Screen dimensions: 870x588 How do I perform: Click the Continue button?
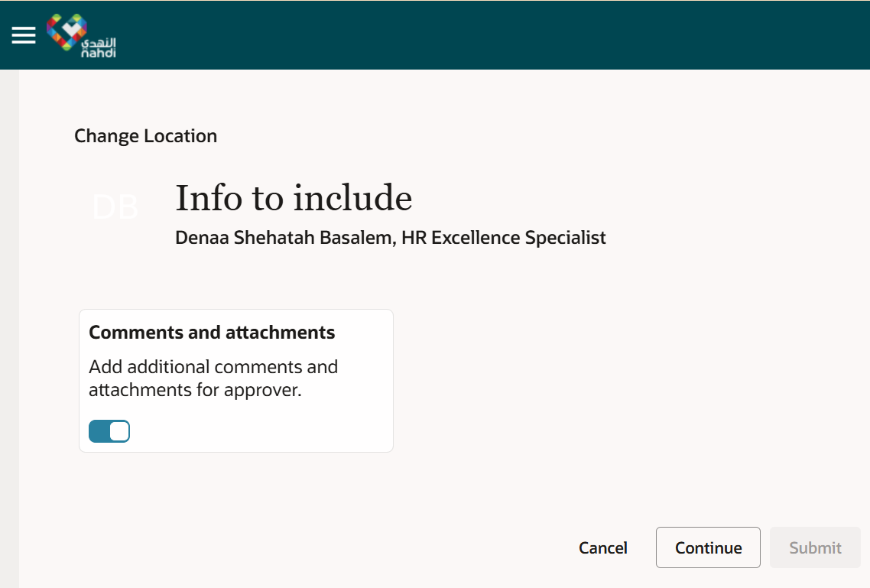pos(708,547)
